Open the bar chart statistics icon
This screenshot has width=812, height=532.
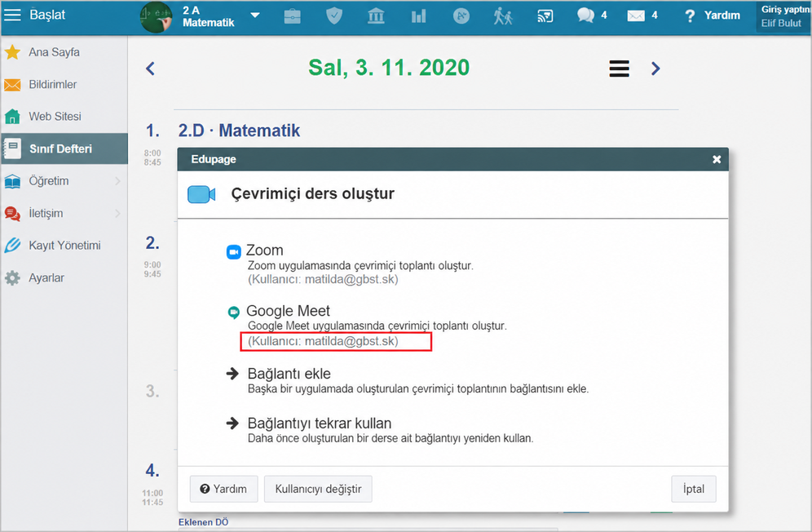(418, 16)
